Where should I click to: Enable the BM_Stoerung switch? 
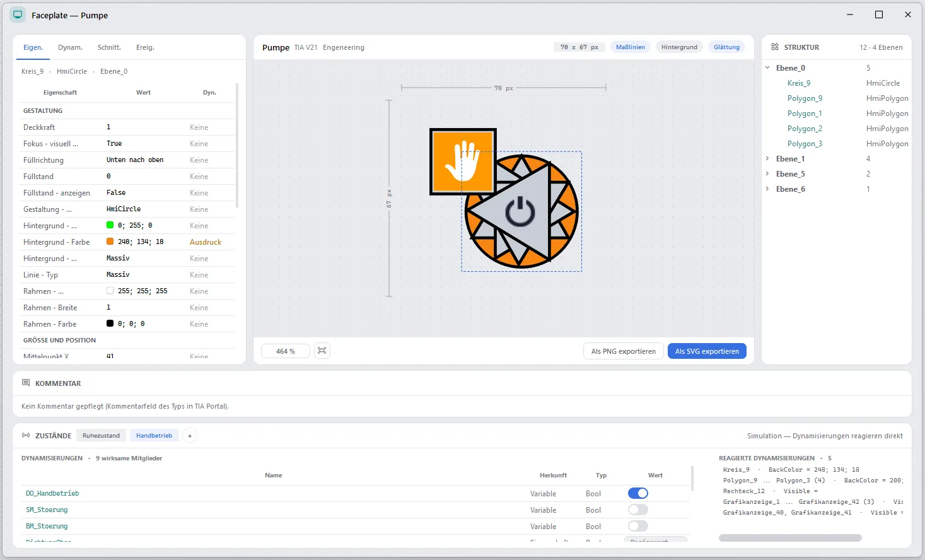tap(638, 526)
